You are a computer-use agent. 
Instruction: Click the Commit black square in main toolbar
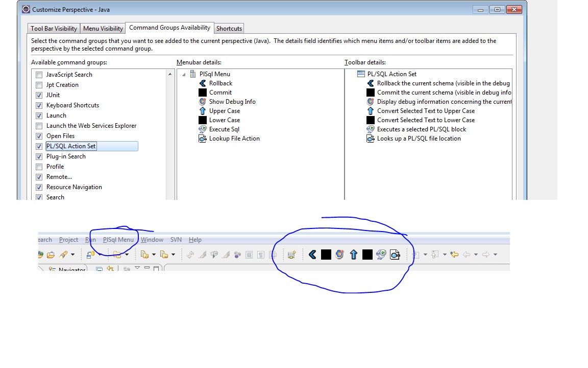pyautogui.click(x=326, y=255)
